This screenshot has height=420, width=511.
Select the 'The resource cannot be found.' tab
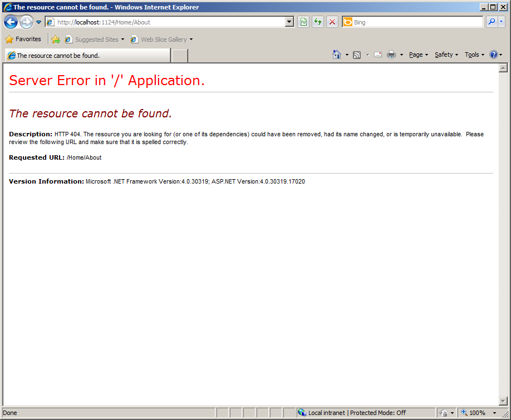pos(87,55)
